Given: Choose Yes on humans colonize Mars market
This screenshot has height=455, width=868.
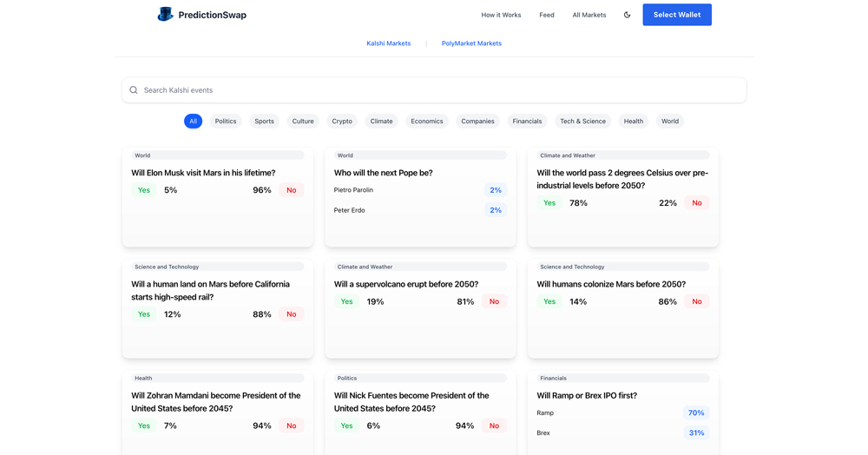Looking at the screenshot, I should [x=549, y=301].
